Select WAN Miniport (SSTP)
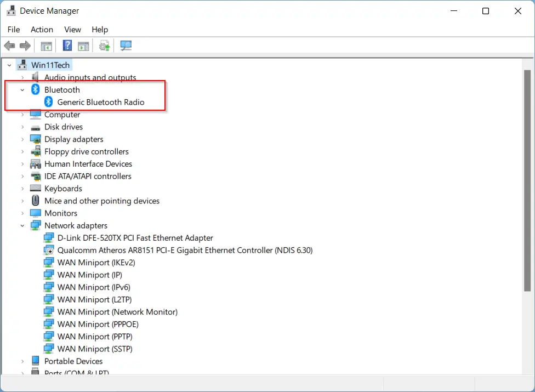 (x=95, y=349)
